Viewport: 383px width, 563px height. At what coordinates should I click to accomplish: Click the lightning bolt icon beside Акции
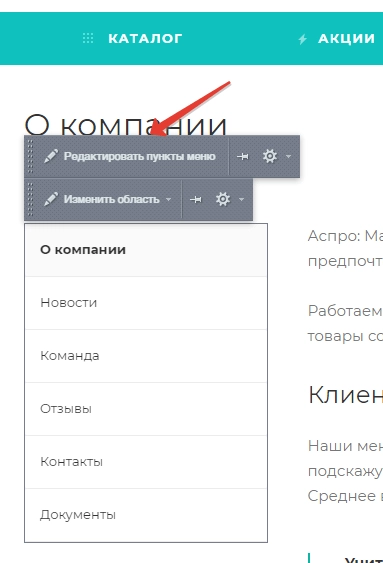point(303,39)
